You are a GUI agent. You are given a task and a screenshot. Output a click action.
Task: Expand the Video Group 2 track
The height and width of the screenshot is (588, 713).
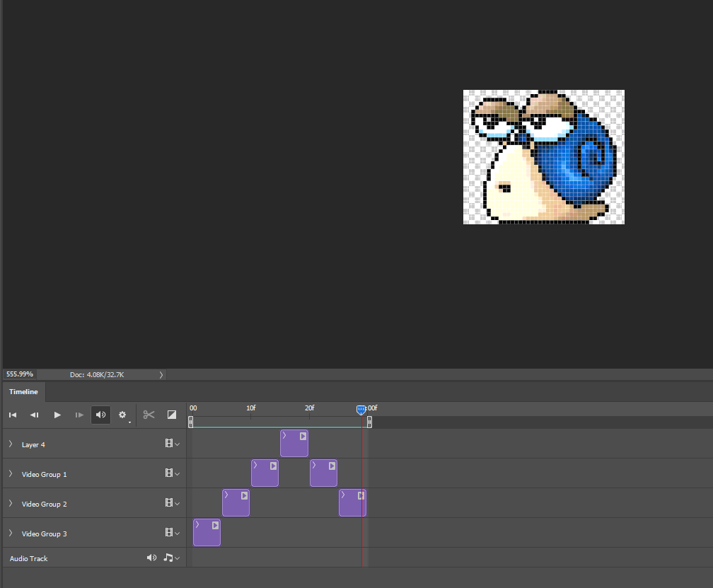point(11,504)
